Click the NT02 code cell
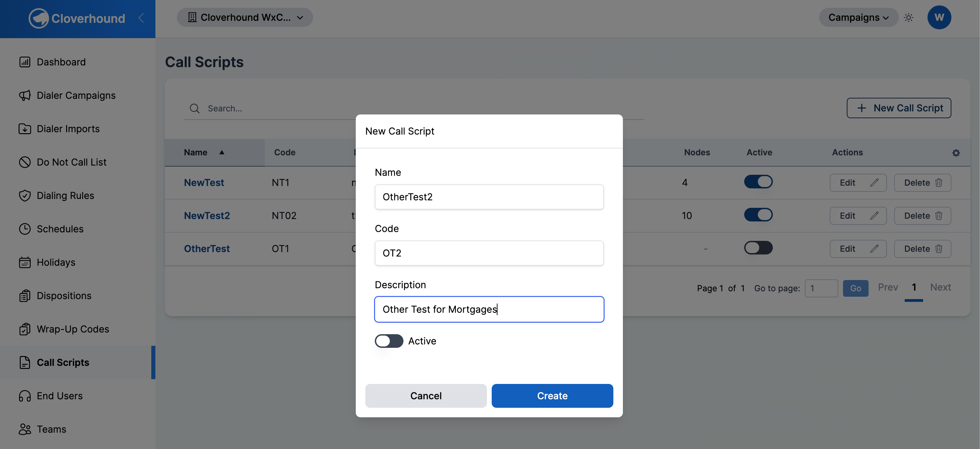 click(x=284, y=216)
